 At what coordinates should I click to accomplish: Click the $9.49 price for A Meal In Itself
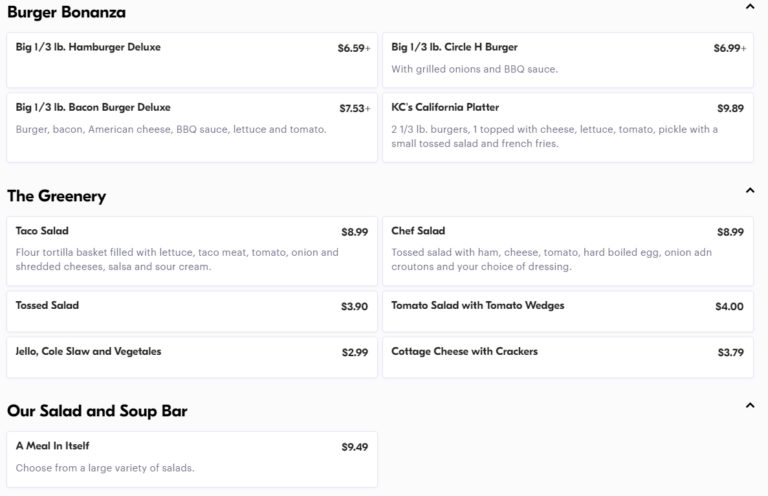click(x=355, y=447)
